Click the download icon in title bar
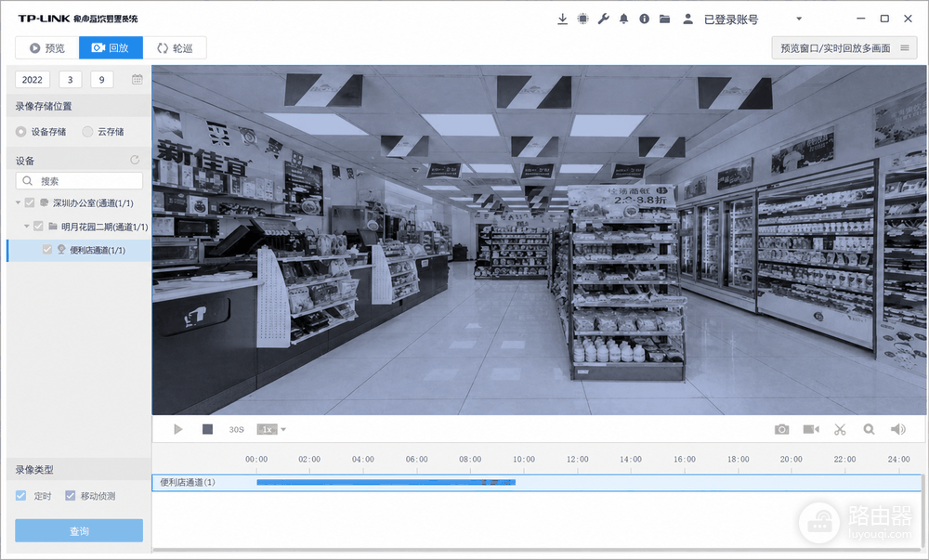 pyautogui.click(x=562, y=19)
